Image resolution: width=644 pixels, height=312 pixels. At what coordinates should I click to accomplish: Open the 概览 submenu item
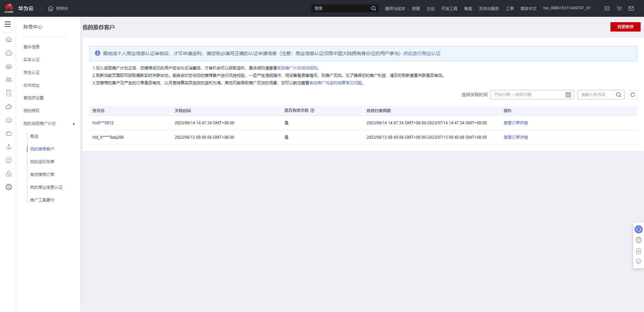(34, 136)
